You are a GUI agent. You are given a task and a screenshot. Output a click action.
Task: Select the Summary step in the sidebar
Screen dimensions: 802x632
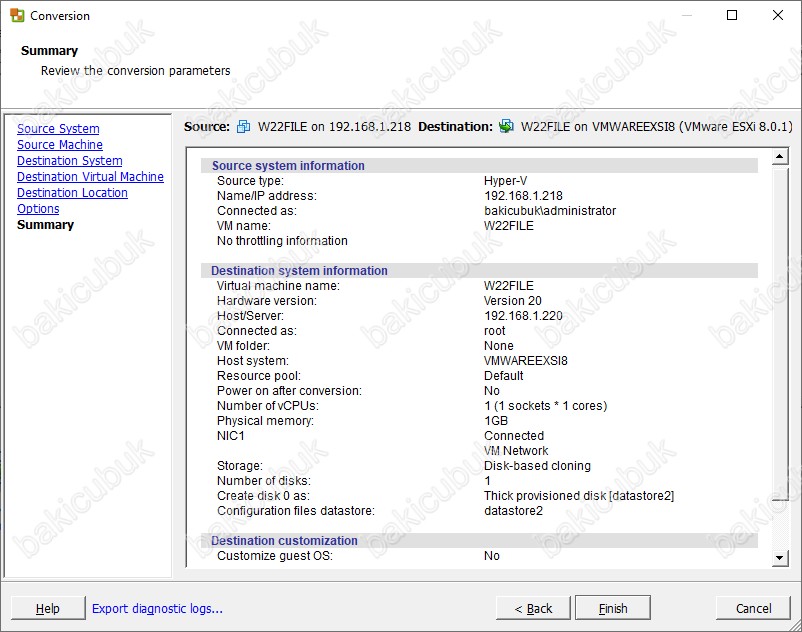pos(46,224)
